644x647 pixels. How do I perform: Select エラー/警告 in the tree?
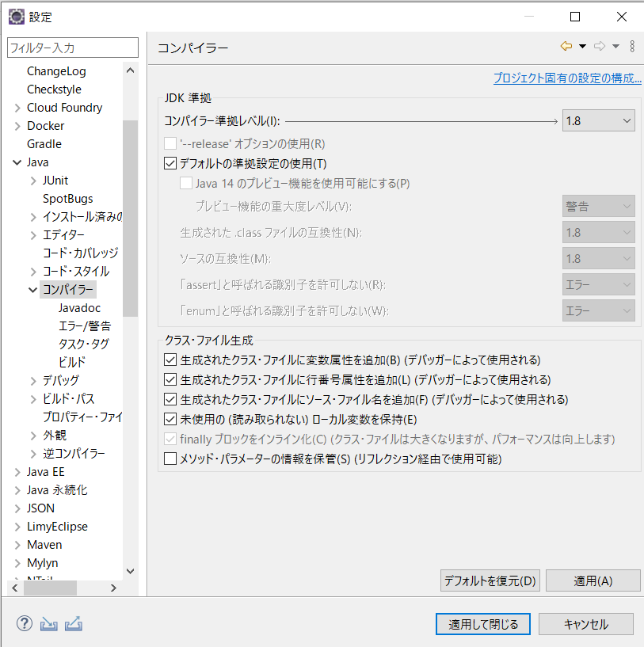click(85, 326)
